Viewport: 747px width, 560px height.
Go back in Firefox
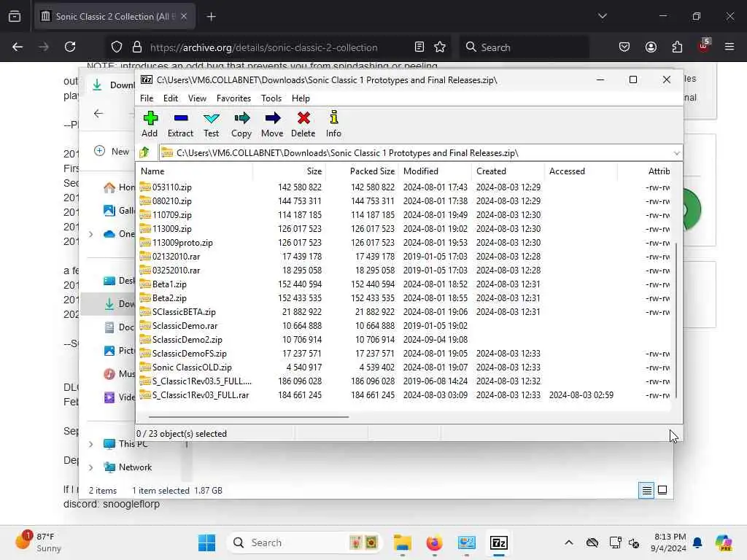18,47
